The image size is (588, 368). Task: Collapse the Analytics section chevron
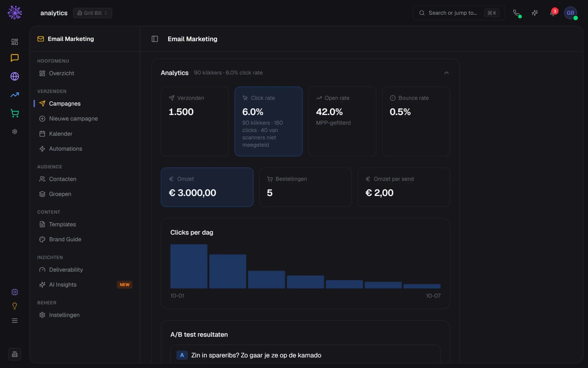446,73
